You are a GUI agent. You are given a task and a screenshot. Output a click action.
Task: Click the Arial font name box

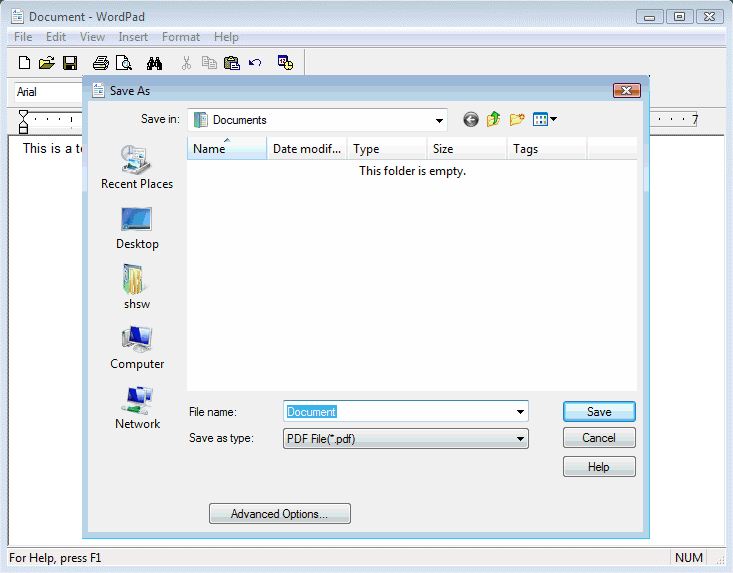[x=49, y=92]
